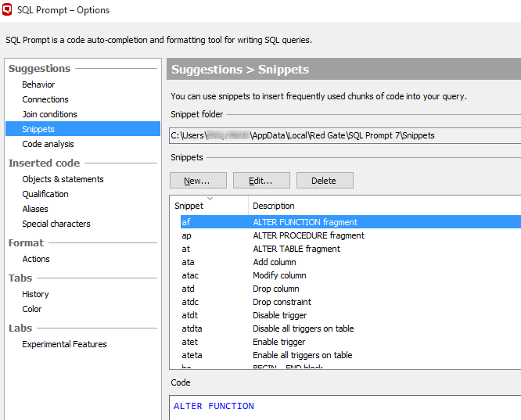Click 'ALTER TABLE fragment' description
The height and width of the screenshot is (420, 521).
[296, 249]
